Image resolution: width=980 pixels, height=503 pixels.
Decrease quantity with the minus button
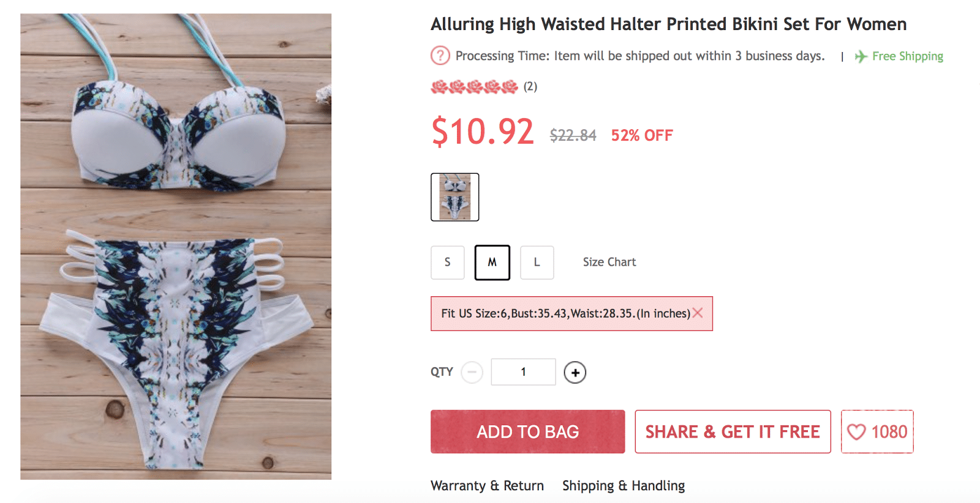coord(472,372)
